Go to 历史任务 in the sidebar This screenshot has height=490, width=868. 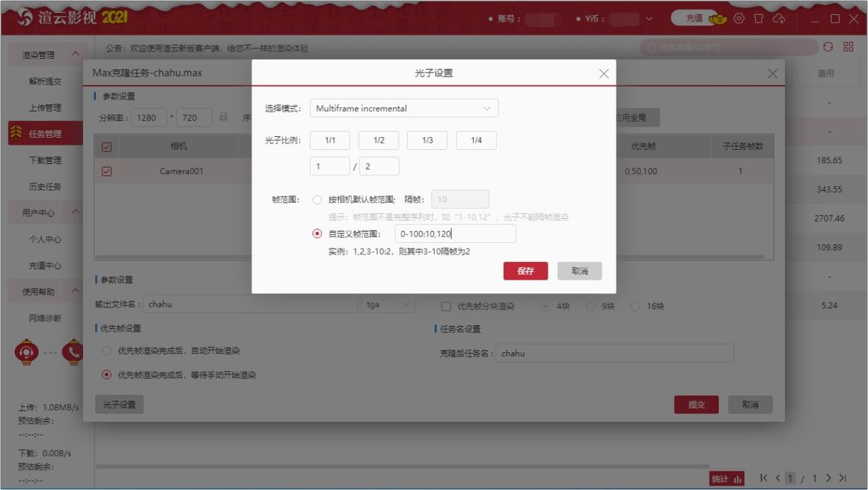pos(45,187)
